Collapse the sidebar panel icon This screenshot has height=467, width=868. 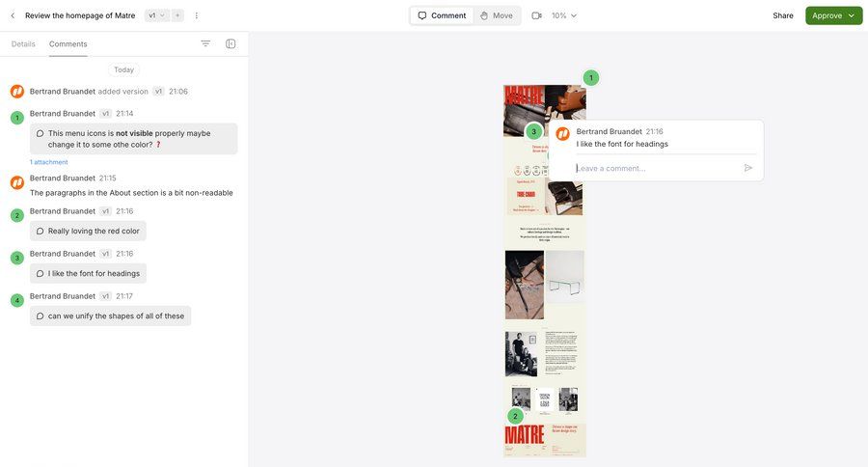[x=231, y=43]
